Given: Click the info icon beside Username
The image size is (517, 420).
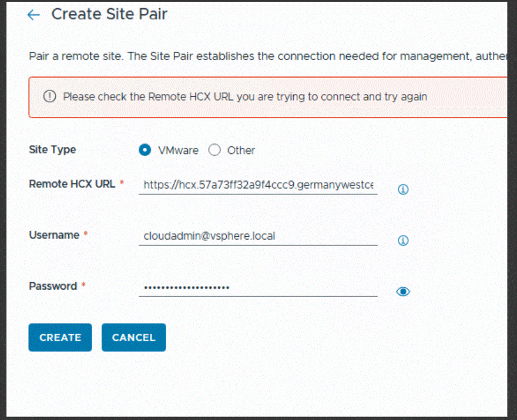Looking at the screenshot, I should pyautogui.click(x=403, y=240).
